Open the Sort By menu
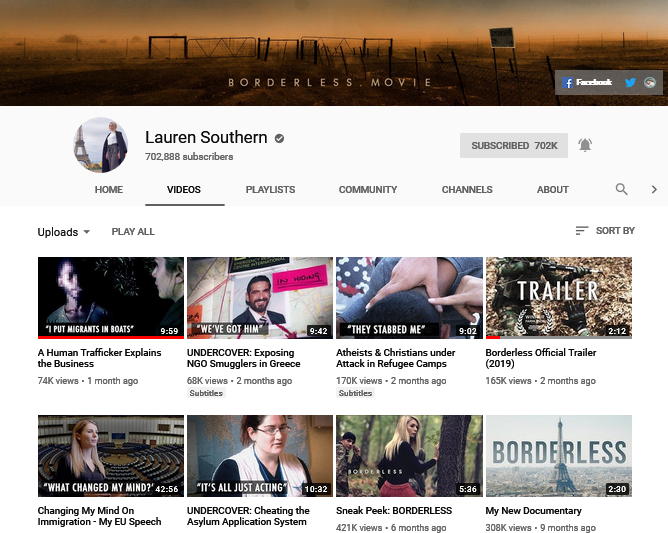 [605, 230]
